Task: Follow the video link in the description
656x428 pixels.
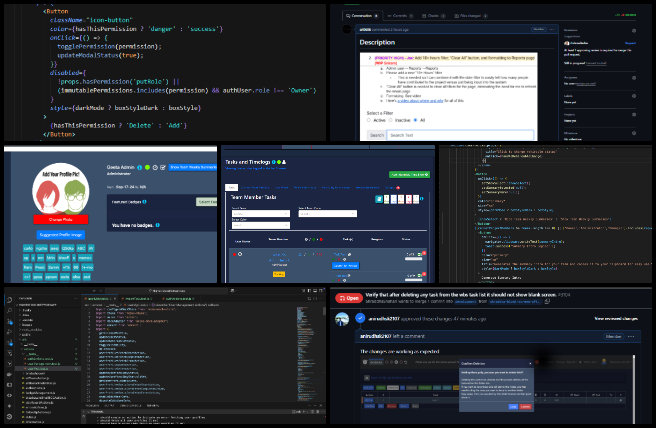Action: [420, 101]
